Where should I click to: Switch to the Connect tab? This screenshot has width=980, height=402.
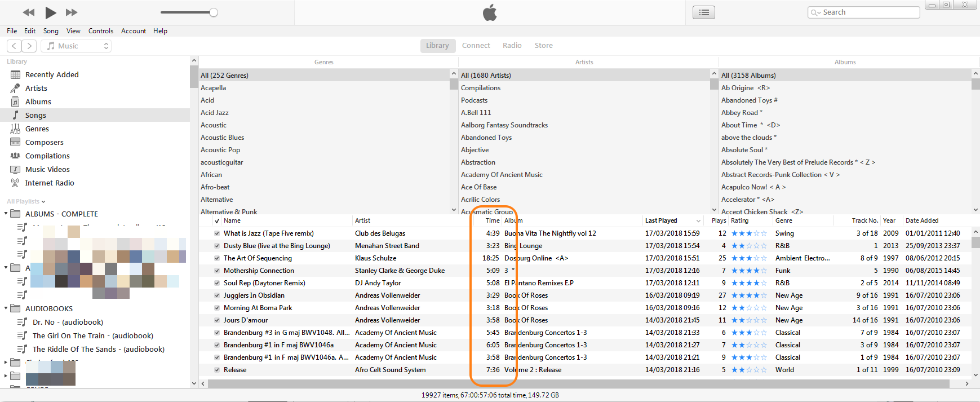476,46
